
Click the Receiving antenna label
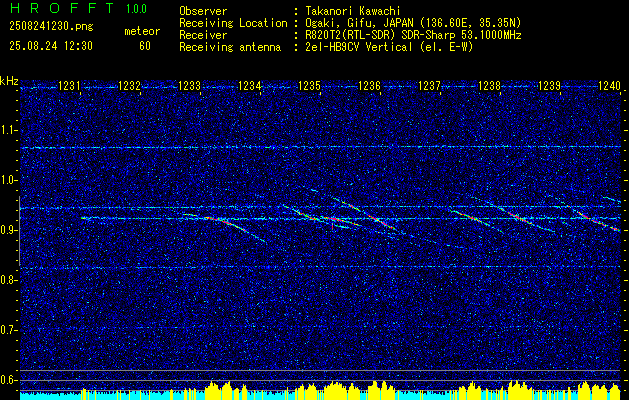coord(230,47)
